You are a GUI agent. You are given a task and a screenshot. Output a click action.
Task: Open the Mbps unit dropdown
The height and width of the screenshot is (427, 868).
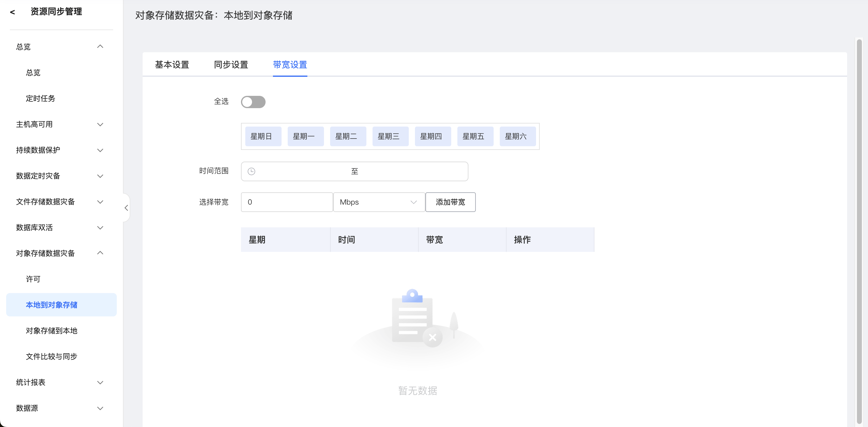coord(379,202)
